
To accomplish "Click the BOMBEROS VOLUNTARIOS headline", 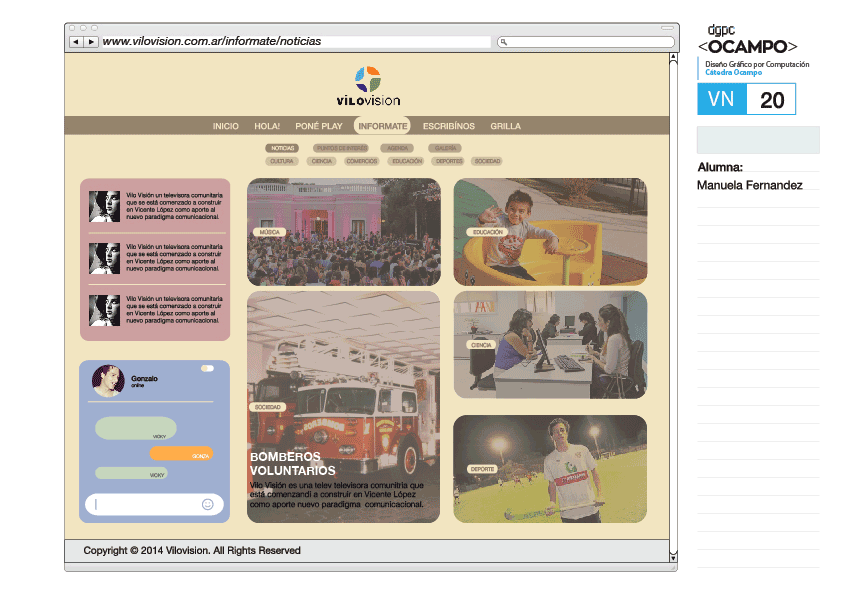I will (x=293, y=463).
